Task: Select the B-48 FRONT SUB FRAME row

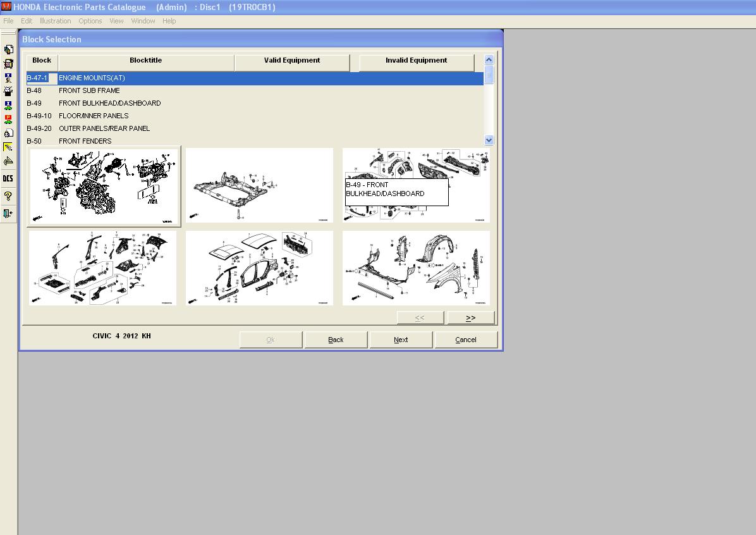Action: [x=89, y=90]
